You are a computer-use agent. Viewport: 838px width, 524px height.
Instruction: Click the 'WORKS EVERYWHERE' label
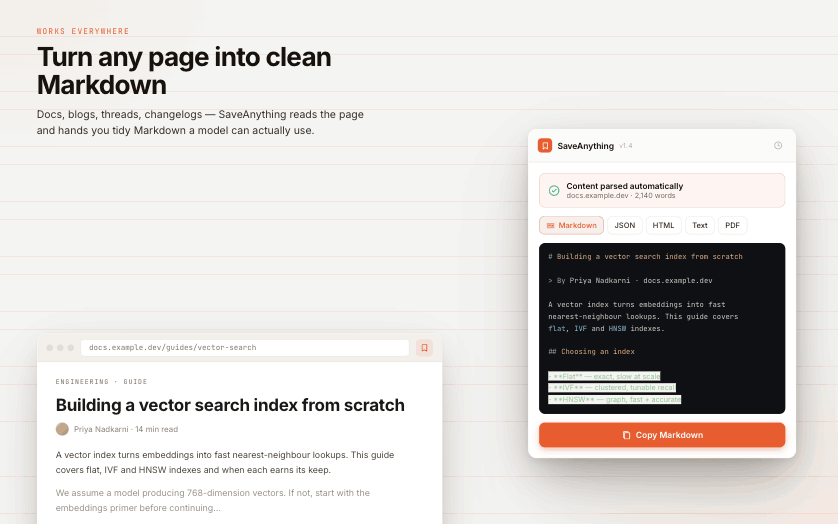[83, 31]
